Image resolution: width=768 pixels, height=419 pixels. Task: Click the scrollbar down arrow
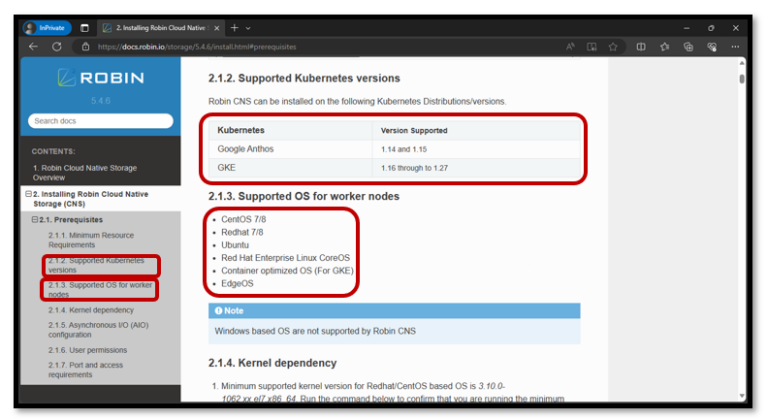click(x=742, y=396)
